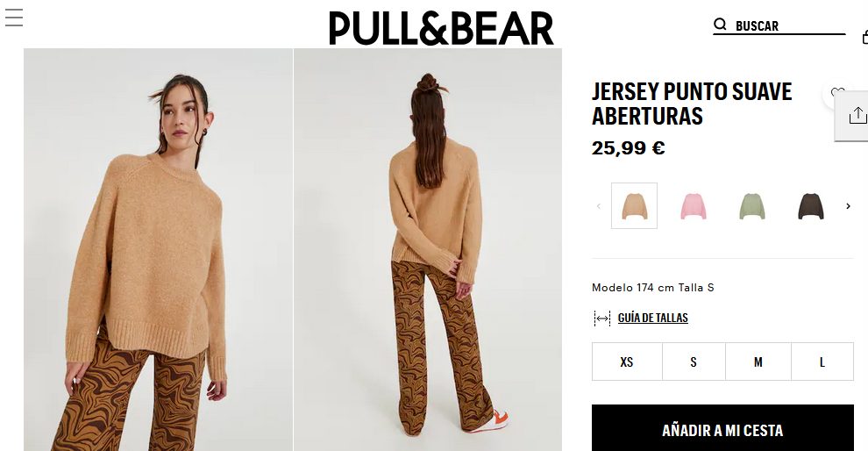This screenshot has width=868, height=451.
Task: Select size M
Action: coord(758,362)
